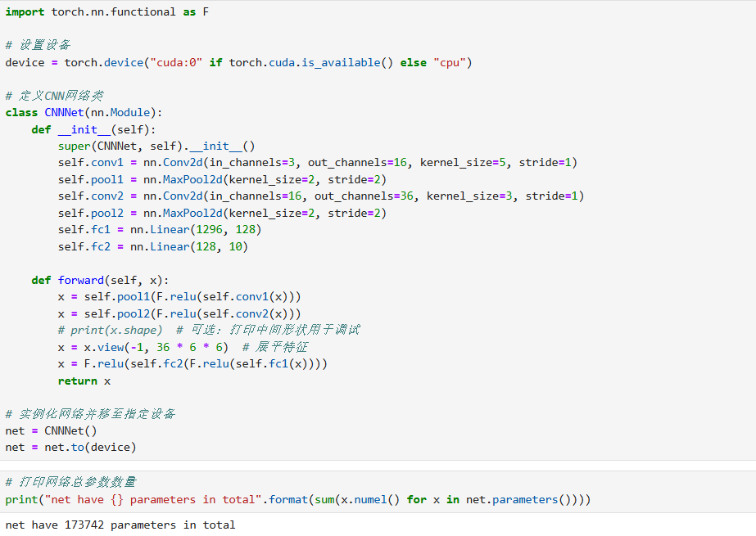Click the 'self.pool2 = nn.MaxPool2d' line
Viewport: 756px width, 536px height.
point(222,214)
